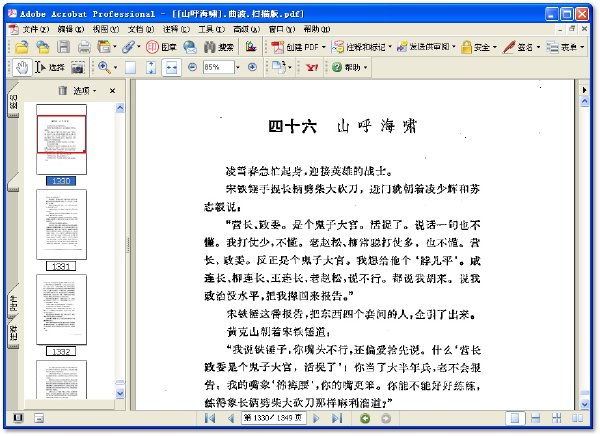Switch to Continuous Facing layout
The width and height of the screenshot is (600, 436).
point(557,418)
